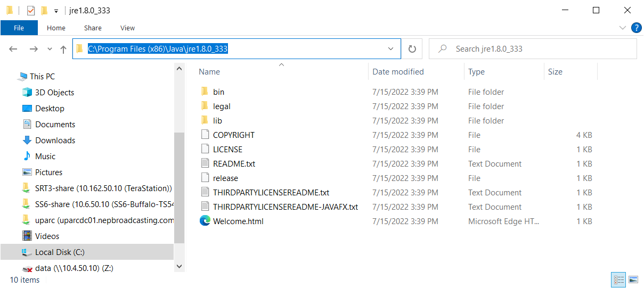Screen dimensions: 644x288
Task: Select the SRT3-share network drive
Action: pyautogui.click(x=103, y=188)
